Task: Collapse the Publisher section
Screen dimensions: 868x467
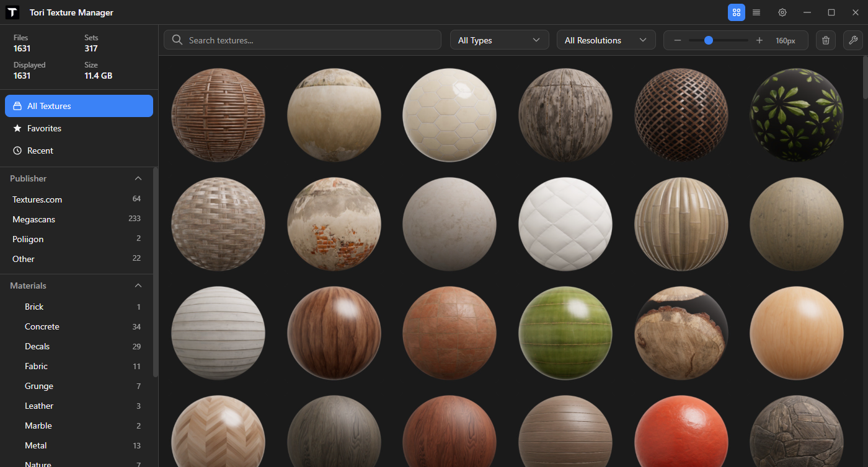Action: pos(138,178)
